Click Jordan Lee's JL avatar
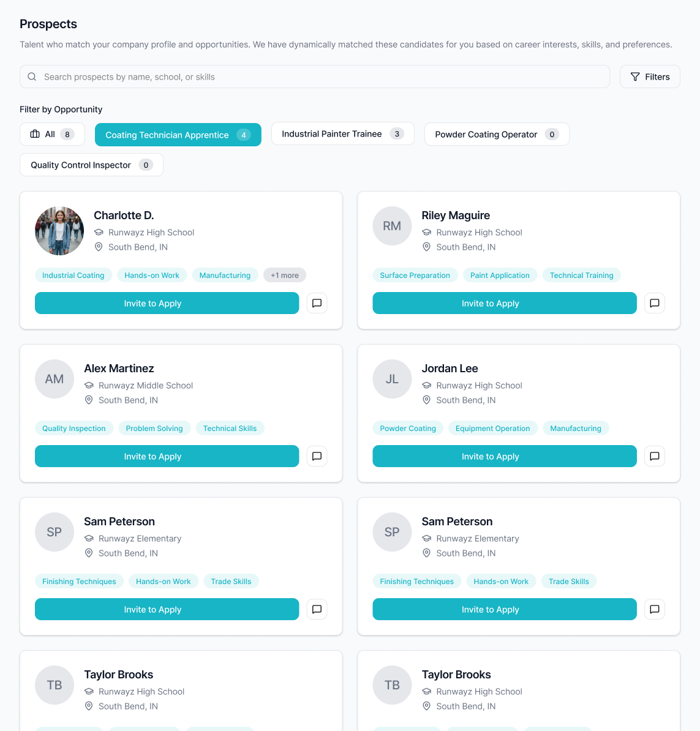Viewport: 700px width, 731px height. pos(392,379)
